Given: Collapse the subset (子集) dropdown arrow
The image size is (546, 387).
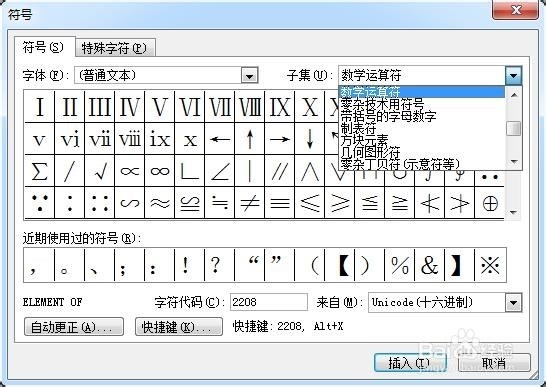Looking at the screenshot, I should coord(513,76).
